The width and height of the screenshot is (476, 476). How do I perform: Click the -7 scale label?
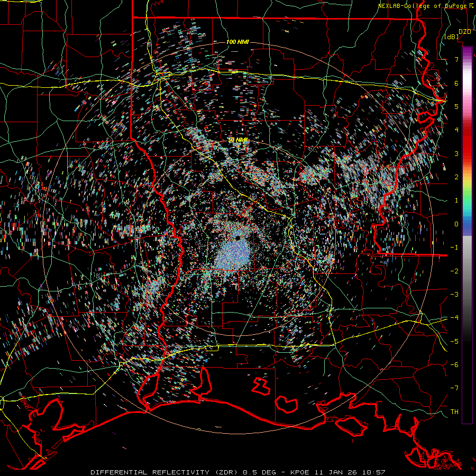pos(454,388)
